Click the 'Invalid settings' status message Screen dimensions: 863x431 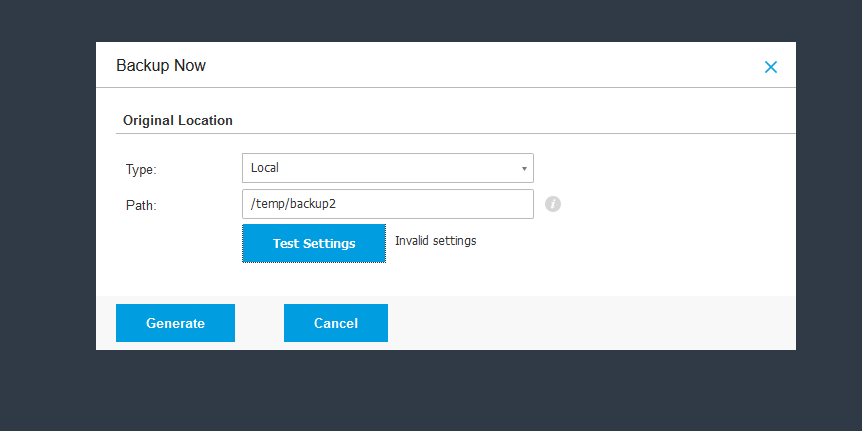[x=435, y=241]
